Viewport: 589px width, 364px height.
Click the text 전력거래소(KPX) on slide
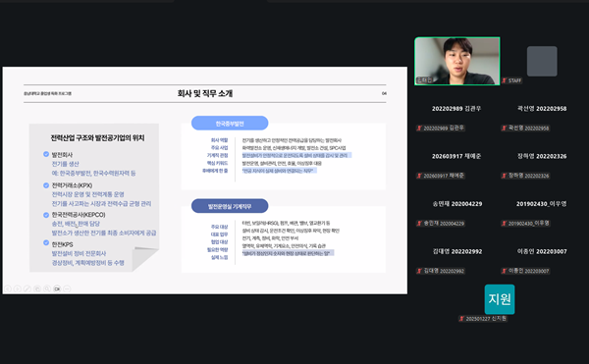(x=72, y=185)
